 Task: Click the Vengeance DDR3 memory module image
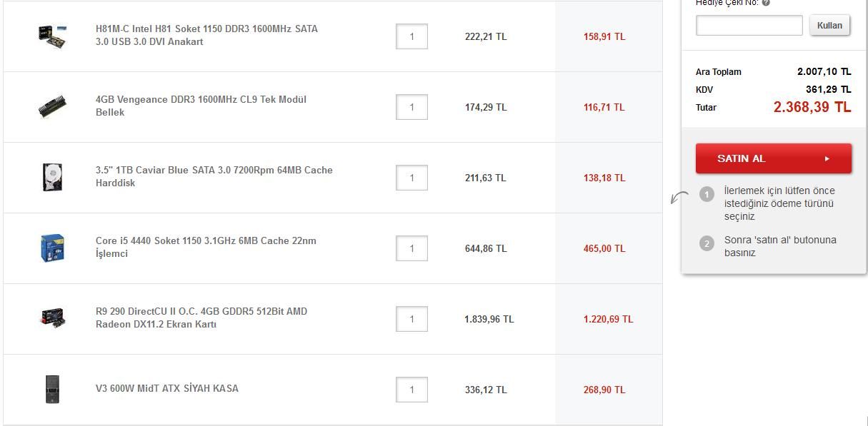click(x=52, y=106)
